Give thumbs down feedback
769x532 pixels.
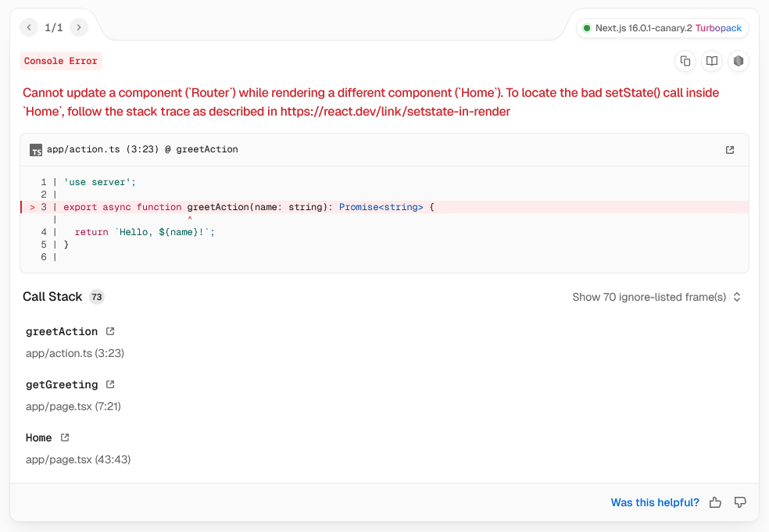739,502
